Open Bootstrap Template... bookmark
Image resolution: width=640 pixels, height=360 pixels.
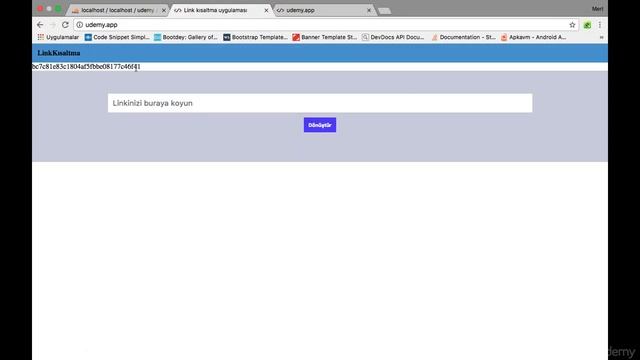256,37
